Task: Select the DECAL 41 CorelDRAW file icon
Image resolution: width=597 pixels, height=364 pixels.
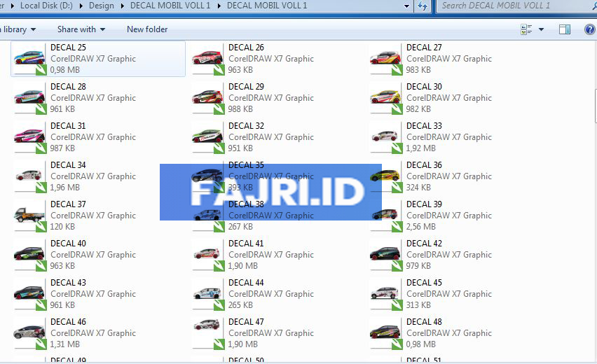Action: click(x=208, y=255)
